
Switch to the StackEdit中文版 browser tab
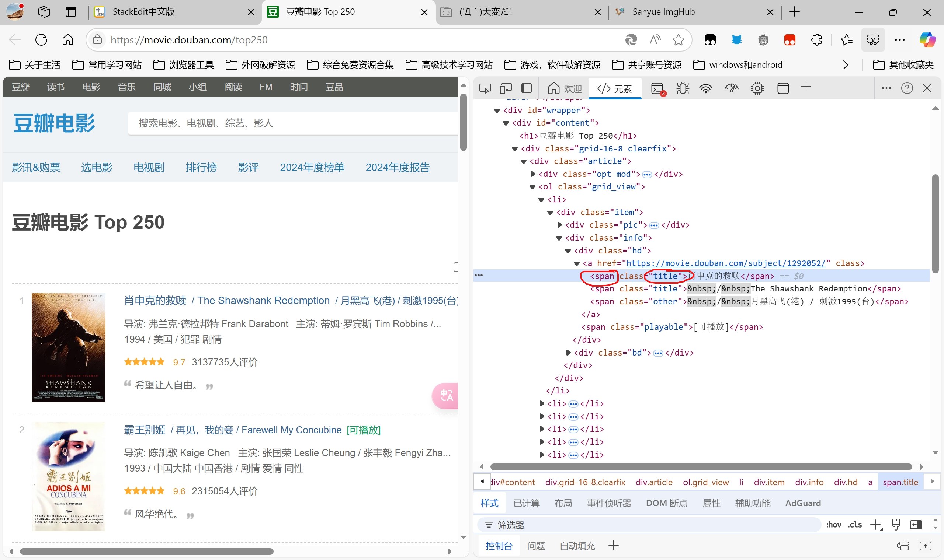tap(143, 12)
